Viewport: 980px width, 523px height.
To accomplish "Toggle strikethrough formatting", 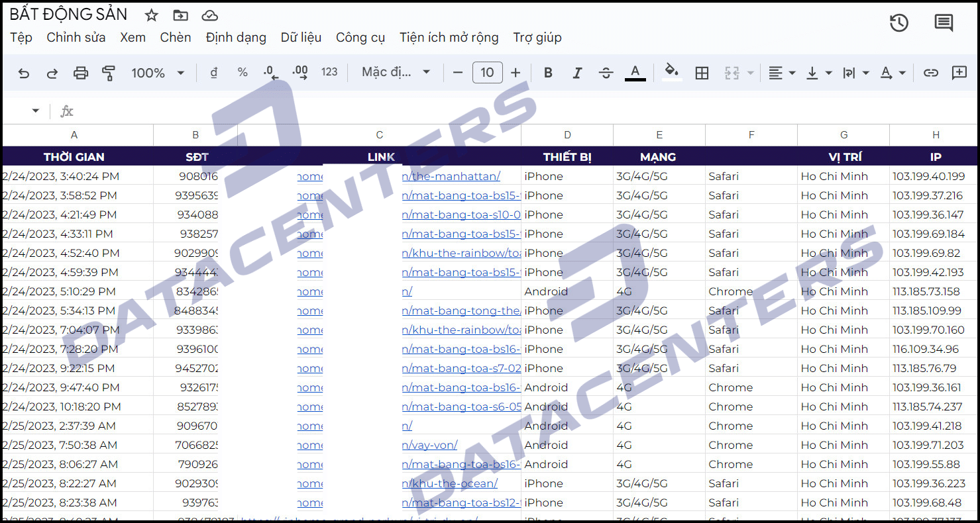I will pyautogui.click(x=606, y=73).
